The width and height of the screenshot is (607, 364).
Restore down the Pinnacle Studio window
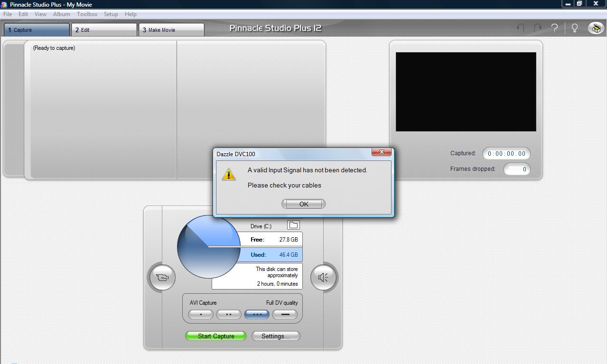(579, 4)
